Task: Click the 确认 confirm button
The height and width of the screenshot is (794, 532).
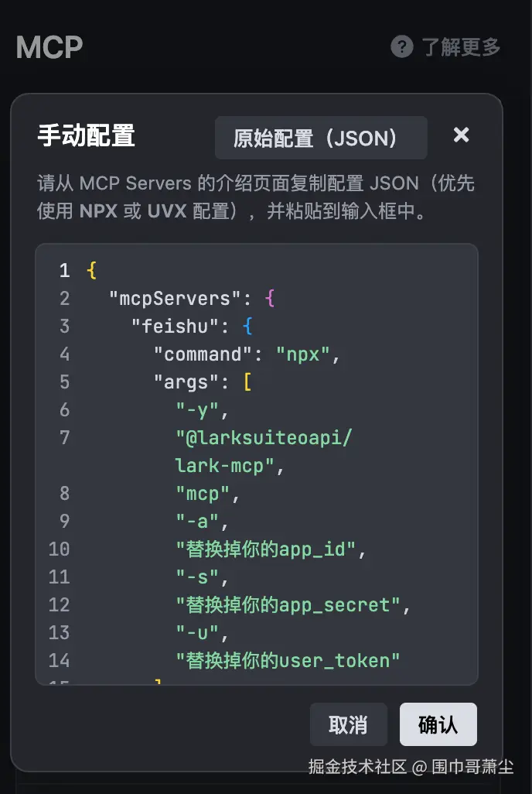Action: (438, 724)
